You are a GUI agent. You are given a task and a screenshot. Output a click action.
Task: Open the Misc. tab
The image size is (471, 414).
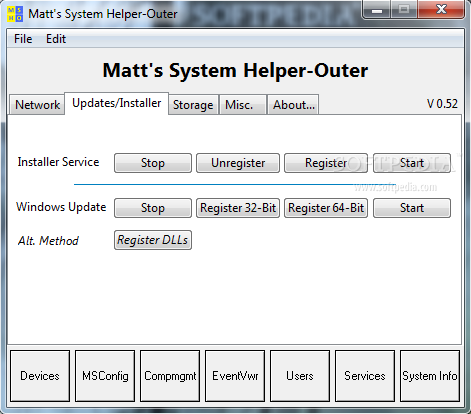[x=242, y=105]
